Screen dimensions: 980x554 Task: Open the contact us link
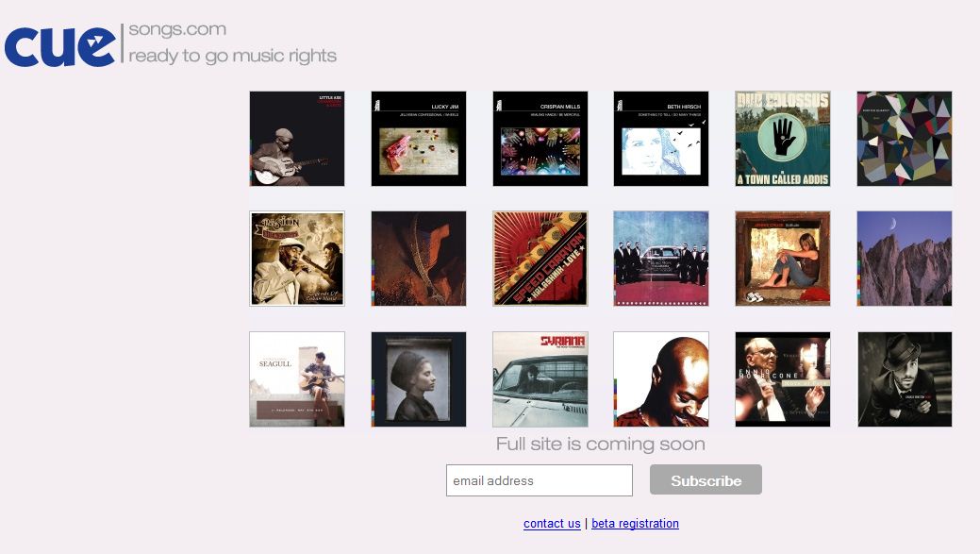[552, 524]
